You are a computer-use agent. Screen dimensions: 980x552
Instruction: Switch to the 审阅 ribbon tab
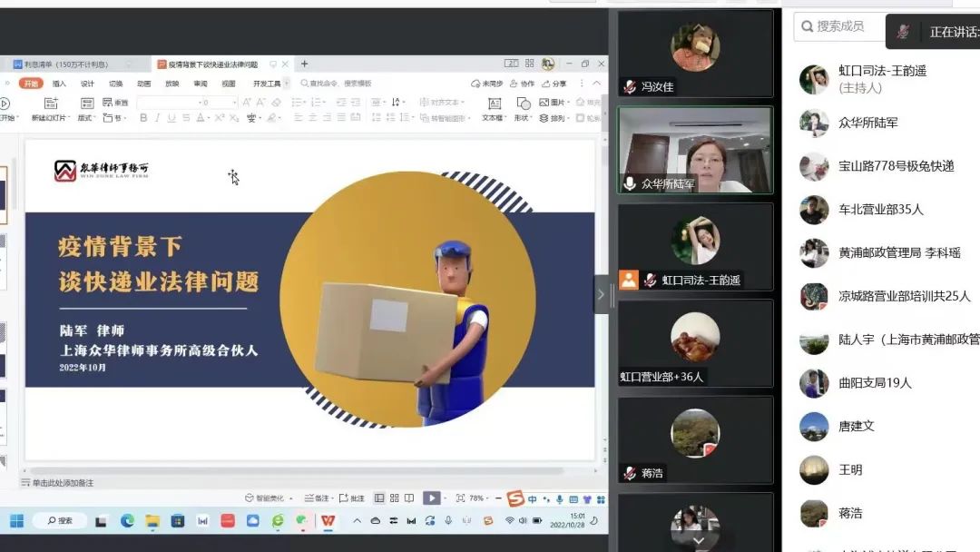click(200, 84)
